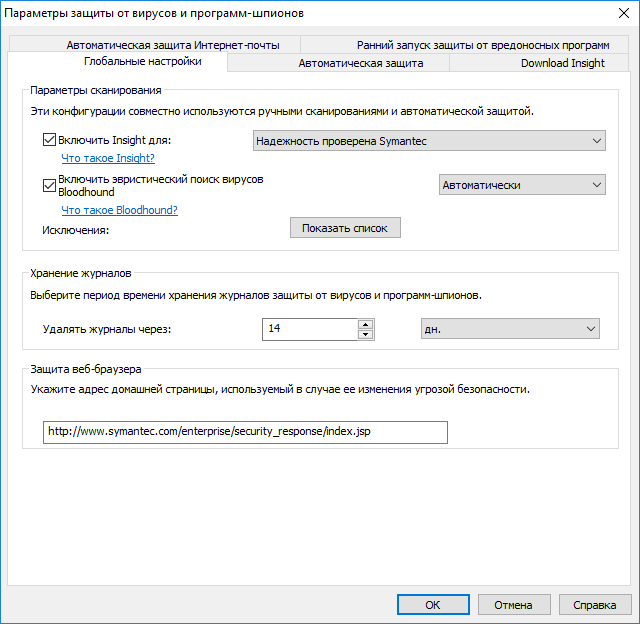
Task: Increase the log retention spinner value
Action: [365, 324]
